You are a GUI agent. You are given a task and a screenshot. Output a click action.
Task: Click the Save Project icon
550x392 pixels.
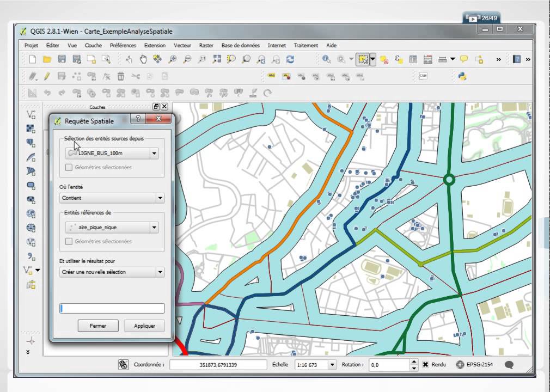[x=62, y=59]
